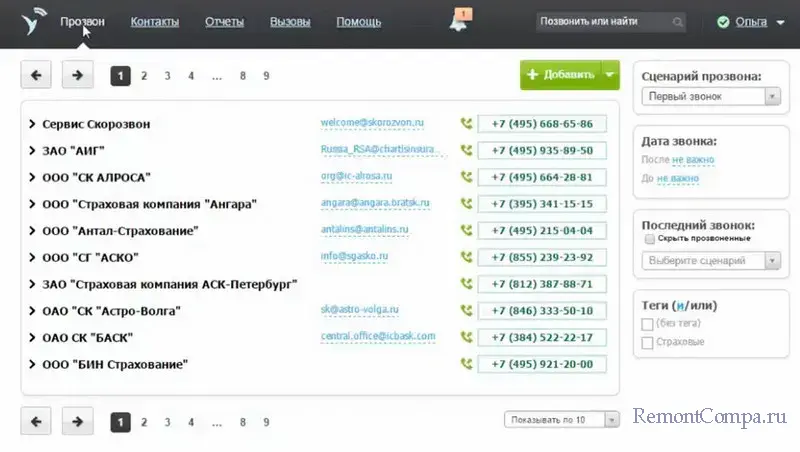Open the Первый звонок scenario dropdown
The width and height of the screenshot is (800, 452).
click(x=710, y=97)
